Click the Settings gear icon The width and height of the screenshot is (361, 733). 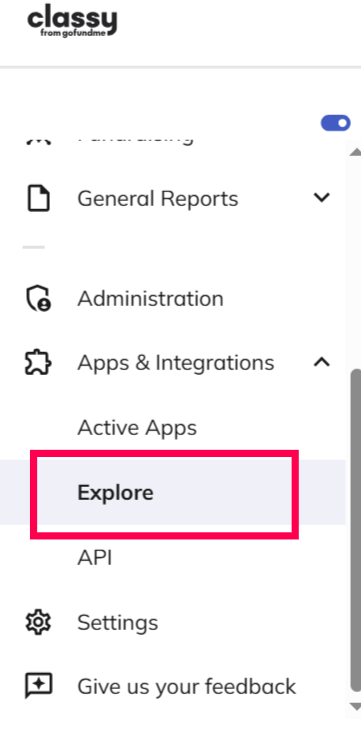(x=38, y=622)
